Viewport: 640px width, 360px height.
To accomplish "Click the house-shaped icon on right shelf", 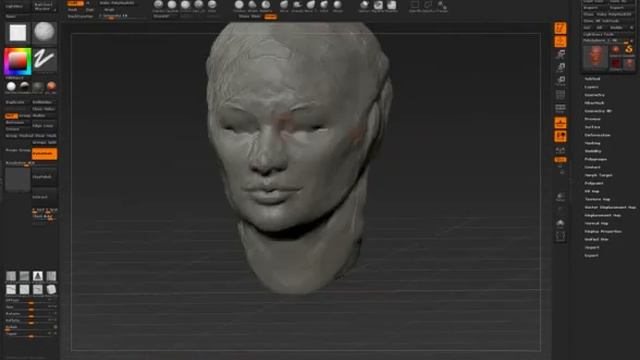I will click(560, 223).
